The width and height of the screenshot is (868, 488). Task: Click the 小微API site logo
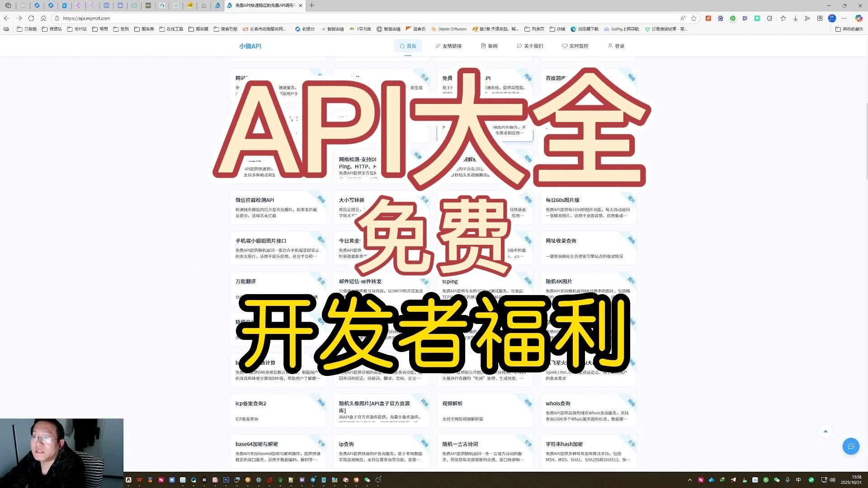click(250, 46)
